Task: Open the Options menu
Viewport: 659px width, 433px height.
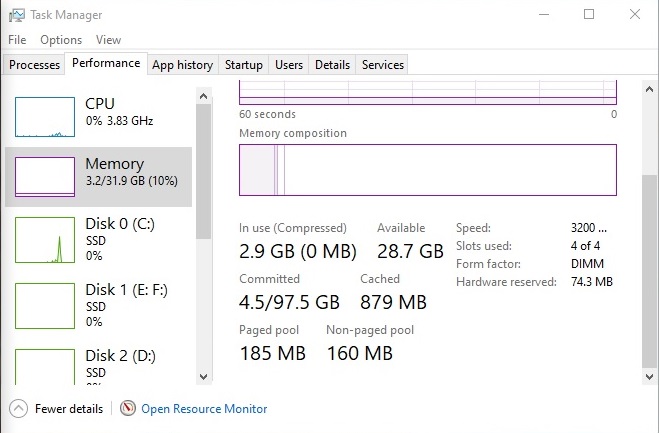Action: [x=61, y=40]
